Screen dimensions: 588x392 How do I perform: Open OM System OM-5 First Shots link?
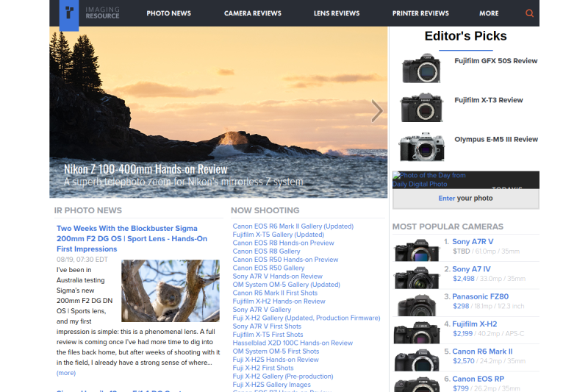(x=276, y=351)
